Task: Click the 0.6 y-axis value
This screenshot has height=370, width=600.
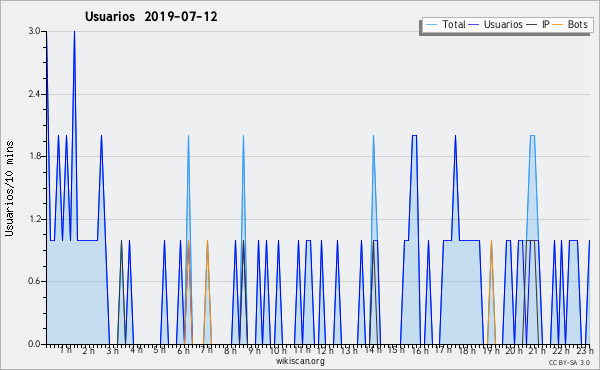Action: (x=34, y=282)
